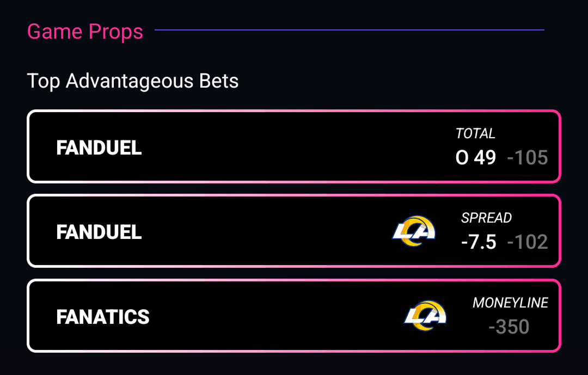Open the FanDuel total bet card
Image resolution: width=588 pixels, height=375 pixels.
tap(294, 146)
